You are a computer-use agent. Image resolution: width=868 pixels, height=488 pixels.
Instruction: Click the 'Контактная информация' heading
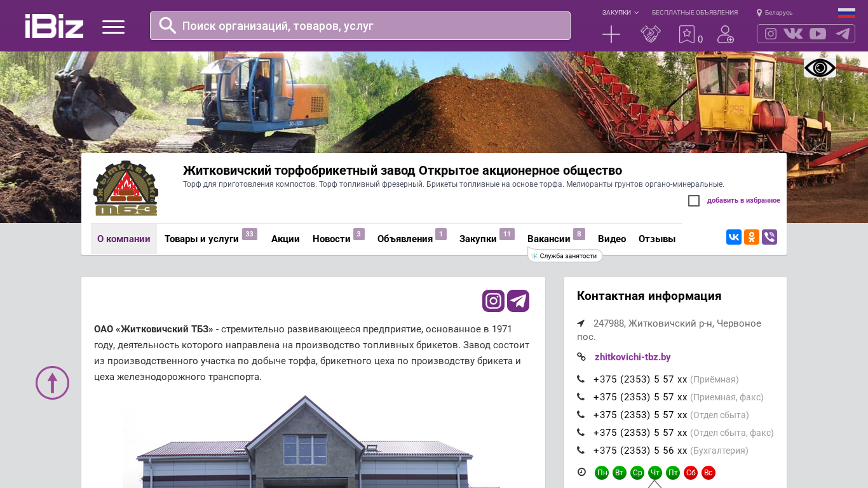[x=649, y=296]
